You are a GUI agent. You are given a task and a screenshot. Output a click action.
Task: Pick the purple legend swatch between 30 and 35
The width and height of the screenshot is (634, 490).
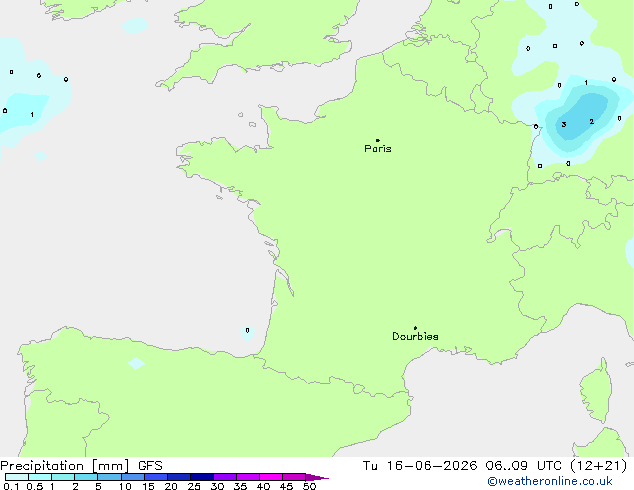[225, 477]
